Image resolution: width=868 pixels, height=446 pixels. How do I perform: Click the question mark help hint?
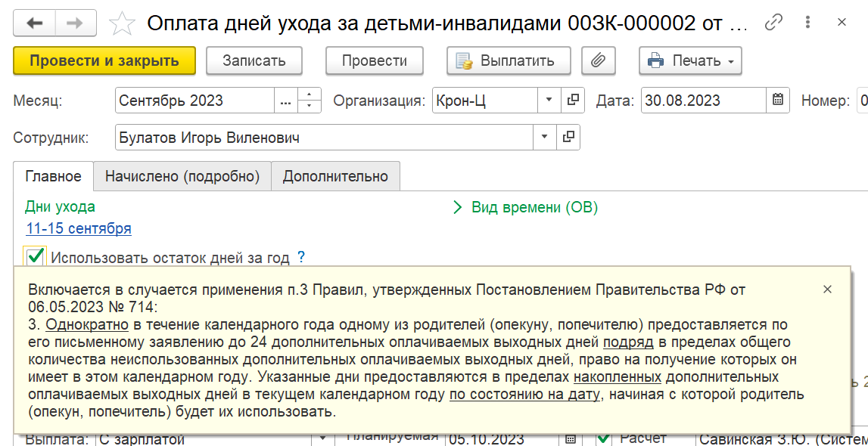coord(301,257)
